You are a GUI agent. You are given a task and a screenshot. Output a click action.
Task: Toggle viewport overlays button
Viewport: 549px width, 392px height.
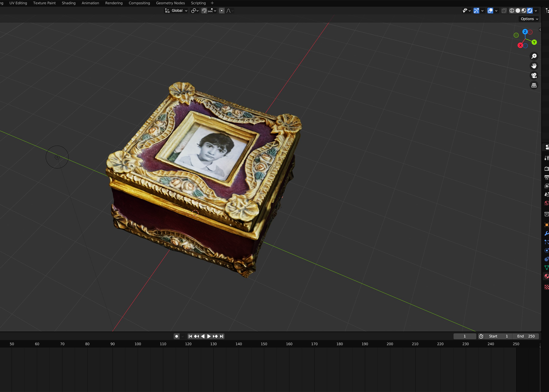point(490,11)
